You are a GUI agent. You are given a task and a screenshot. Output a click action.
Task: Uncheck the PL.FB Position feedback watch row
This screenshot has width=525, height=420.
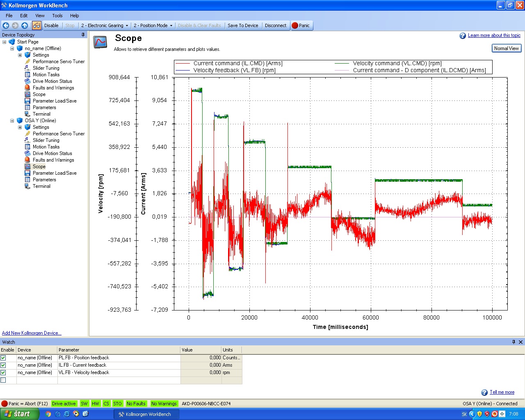(3, 358)
